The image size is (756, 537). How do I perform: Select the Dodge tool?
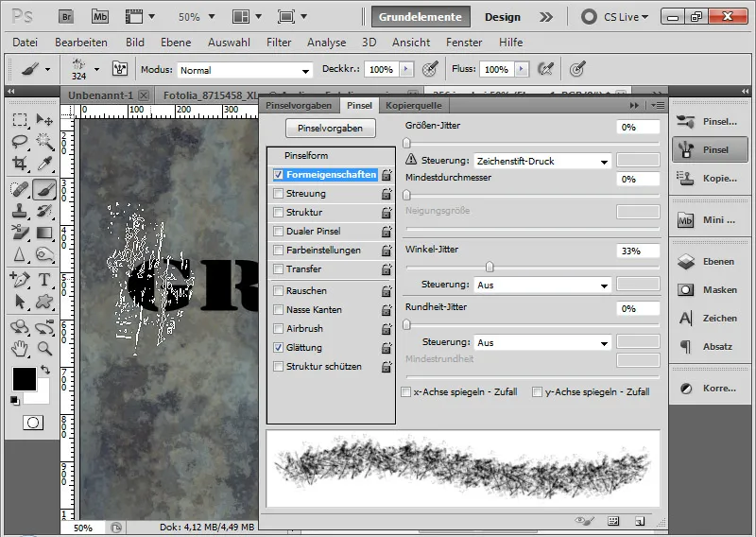click(x=44, y=254)
